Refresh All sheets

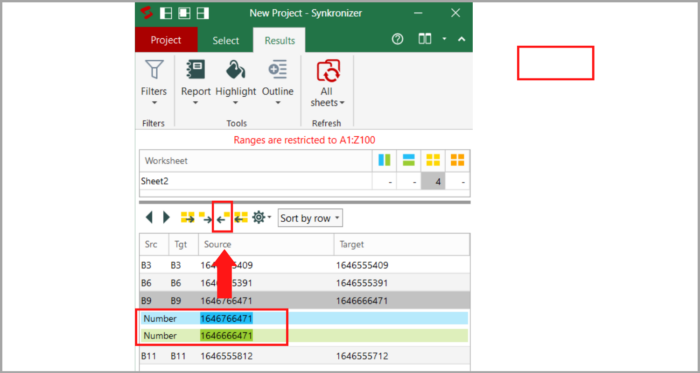tap(328, 83)
